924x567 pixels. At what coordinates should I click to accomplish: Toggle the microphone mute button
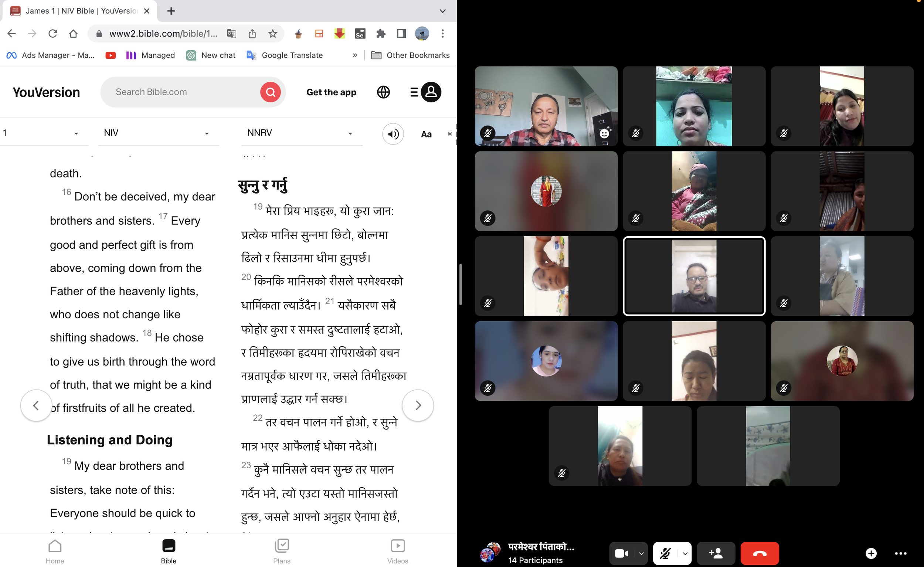[665, 553]
